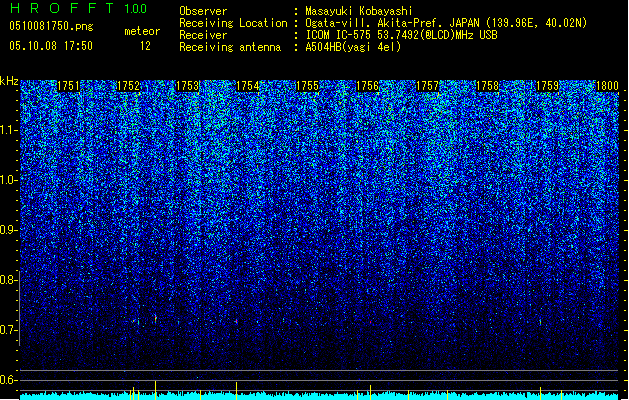This screenshot has width=629, height=400.
Task: Click observer name Masayuki Kobayashi
Action: [359, 11]
